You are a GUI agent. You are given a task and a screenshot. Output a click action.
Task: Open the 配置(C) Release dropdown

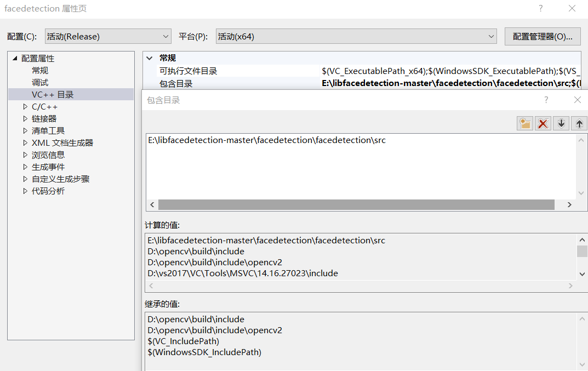click(108, 36)
